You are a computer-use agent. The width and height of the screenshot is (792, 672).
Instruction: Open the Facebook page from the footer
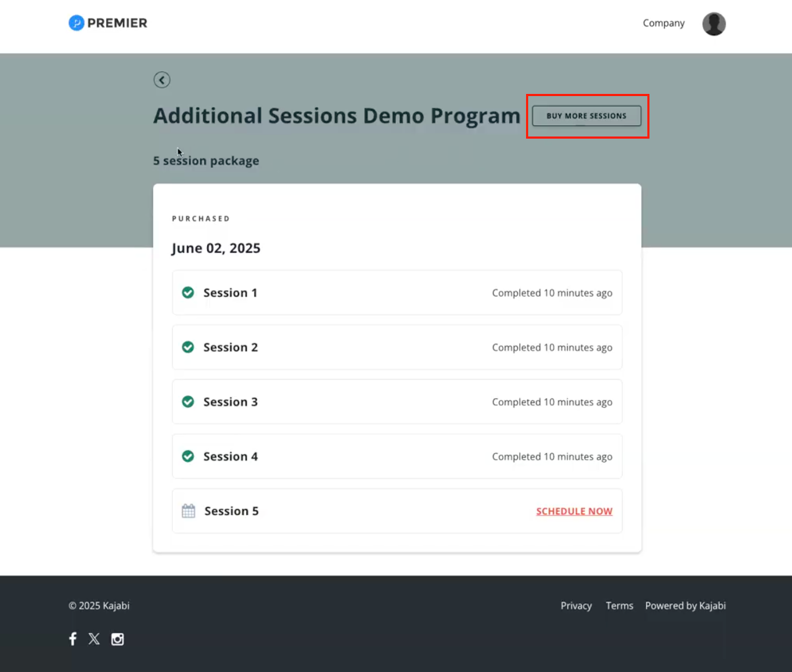coord(72,638)
